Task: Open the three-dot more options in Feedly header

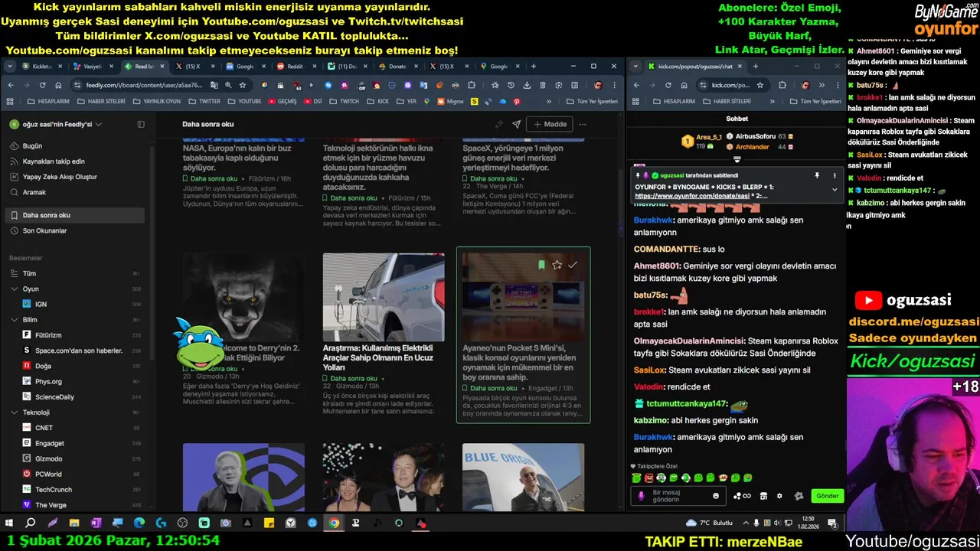Action: coord(583,124)
